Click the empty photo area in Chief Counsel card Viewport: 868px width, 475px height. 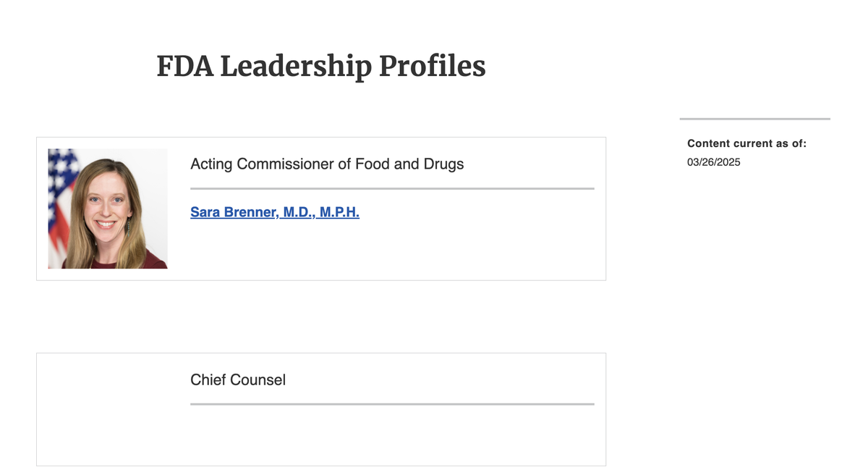[108, 409]
